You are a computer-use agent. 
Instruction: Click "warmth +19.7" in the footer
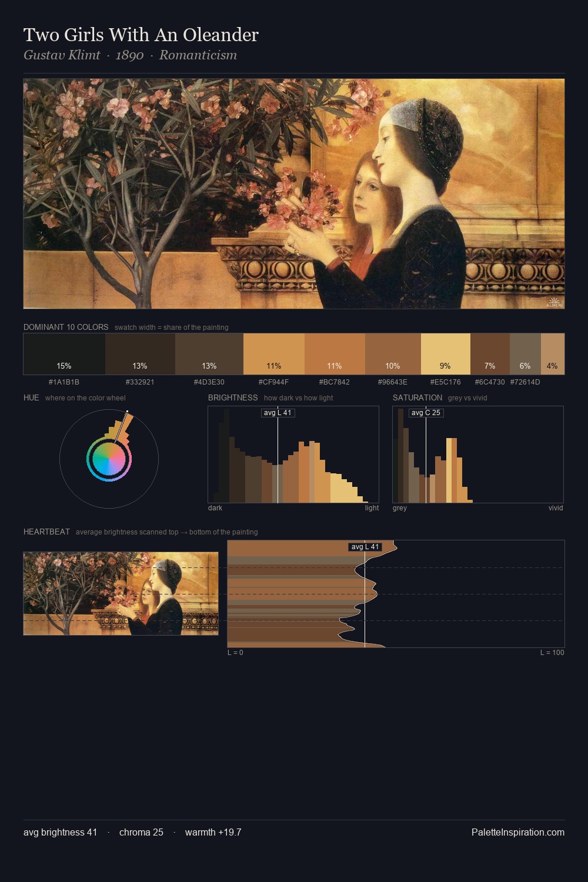click(213, 833)
